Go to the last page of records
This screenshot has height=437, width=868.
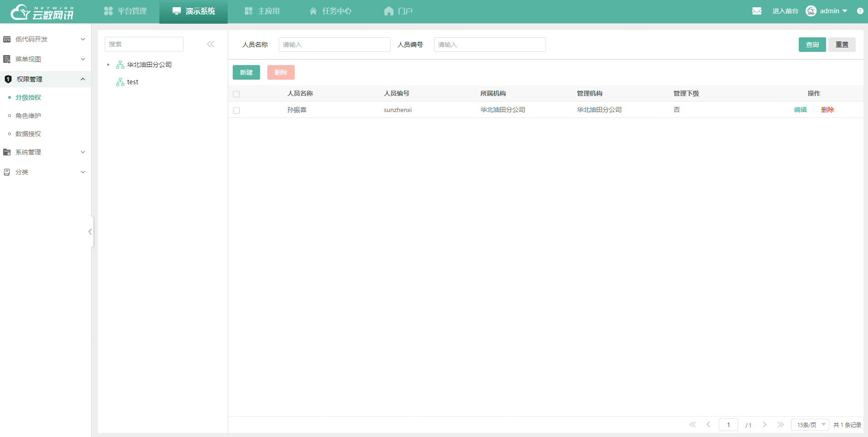coord(781,425)
